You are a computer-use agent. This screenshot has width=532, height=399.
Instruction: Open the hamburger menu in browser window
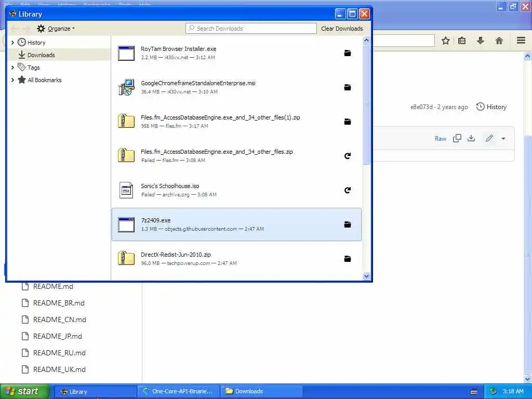click(521, 41)
